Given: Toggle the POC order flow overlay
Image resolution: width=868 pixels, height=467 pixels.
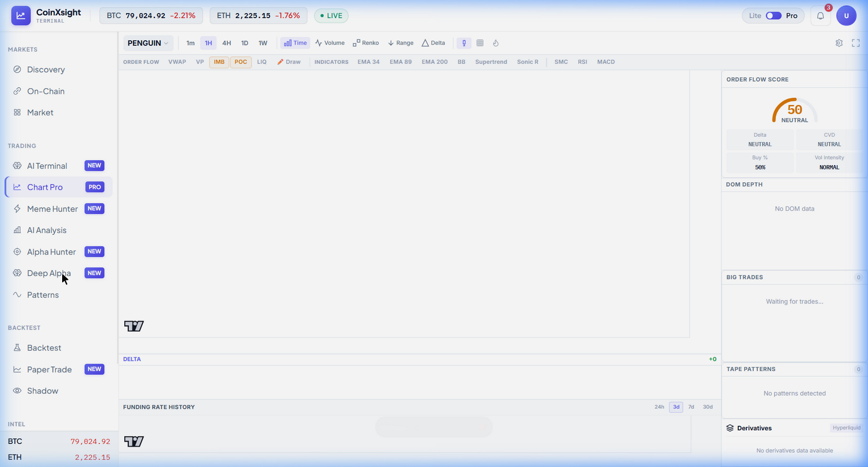Looking at the screenshot, I should click(x=241, y=62).
